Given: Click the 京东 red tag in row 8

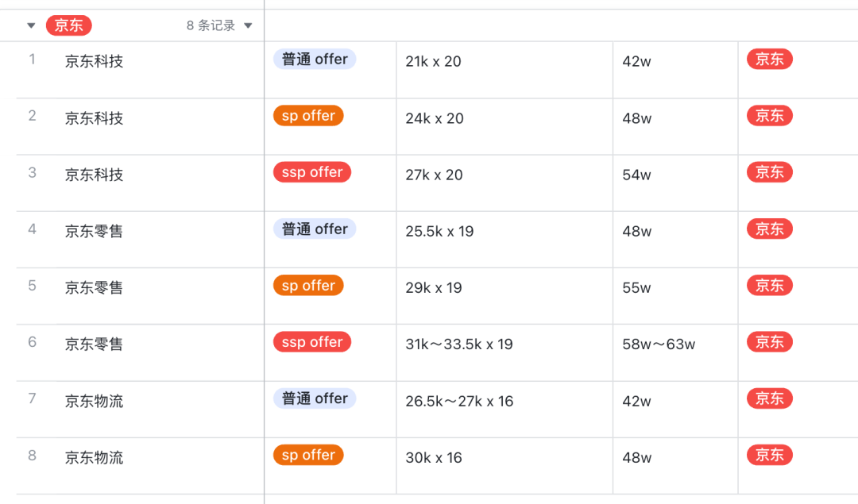Looking at the screenshot, I should point(768,455).
